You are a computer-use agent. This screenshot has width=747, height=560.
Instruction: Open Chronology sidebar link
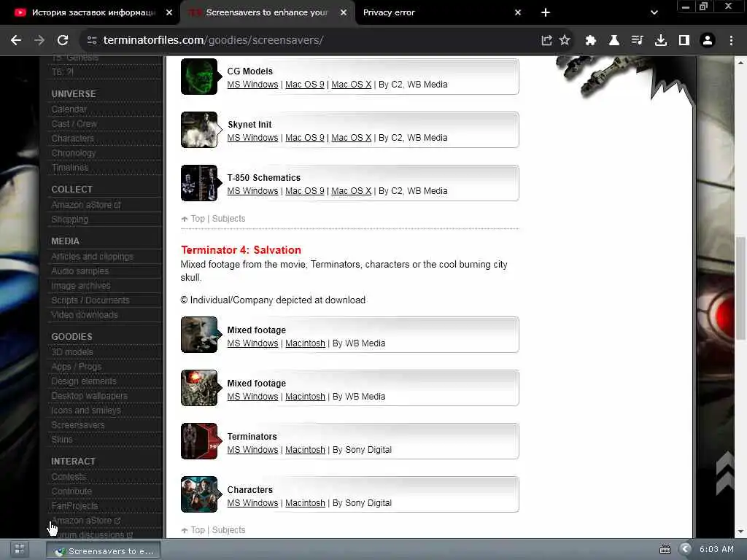point(74,153)
